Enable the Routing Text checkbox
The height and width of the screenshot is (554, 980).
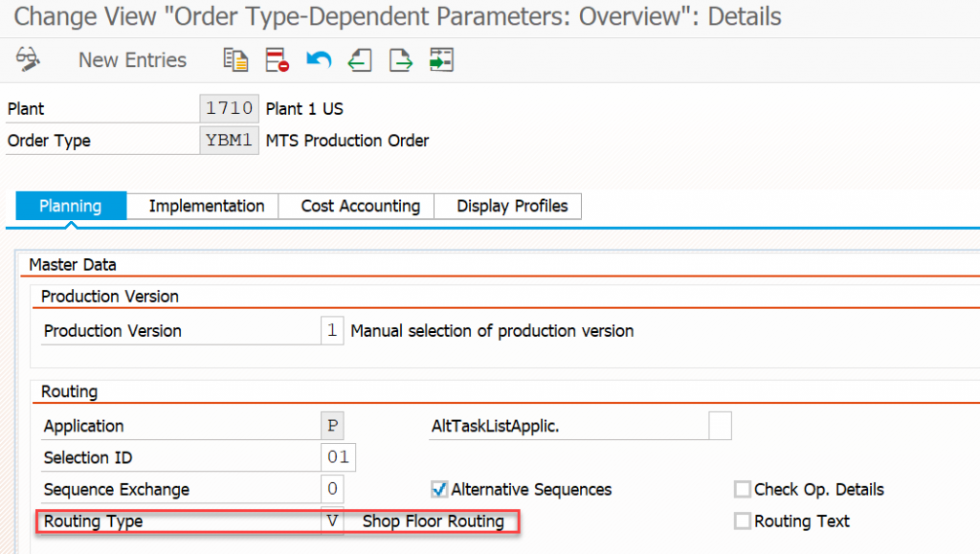(x=743, y=521)
